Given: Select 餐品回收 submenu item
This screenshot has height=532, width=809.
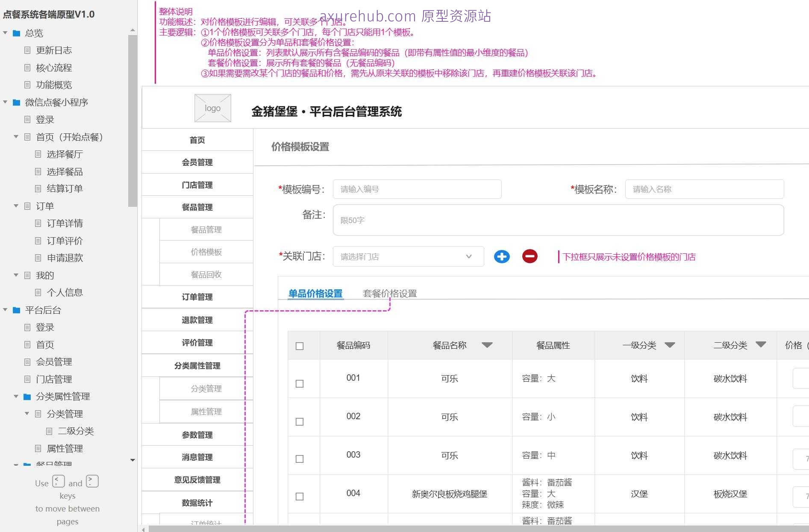Looking at the screenshot, I should (x=206, y=274).
